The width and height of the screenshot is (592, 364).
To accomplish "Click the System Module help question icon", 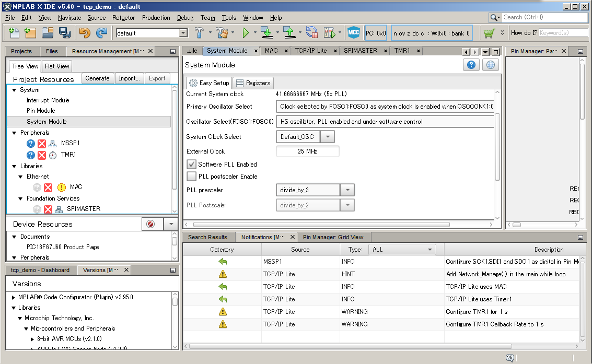I will pos(471,65).
